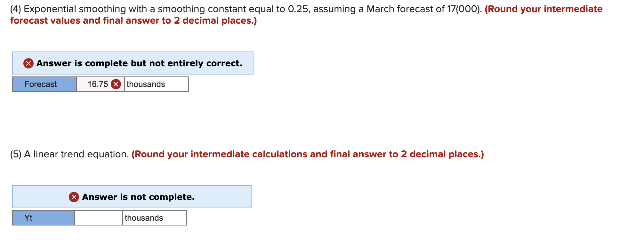Select the Forecast value showing 16.75

[x=96, y=84]
